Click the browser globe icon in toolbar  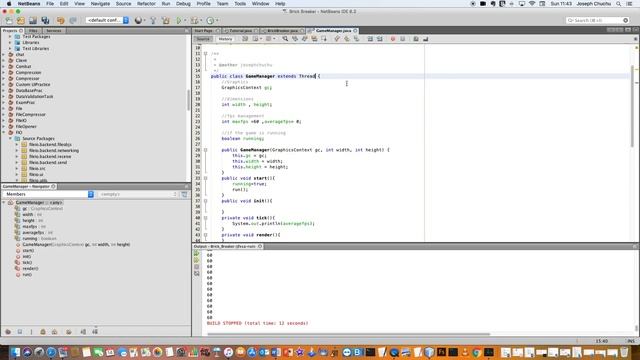(x=138, y=20)
